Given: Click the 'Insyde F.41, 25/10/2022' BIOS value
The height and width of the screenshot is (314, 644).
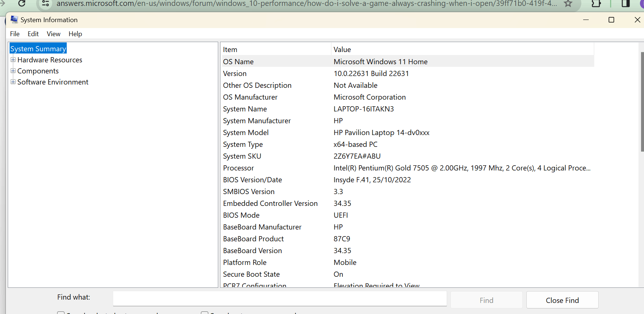Looking at the screenshot, I should click(x=372, y=180).
